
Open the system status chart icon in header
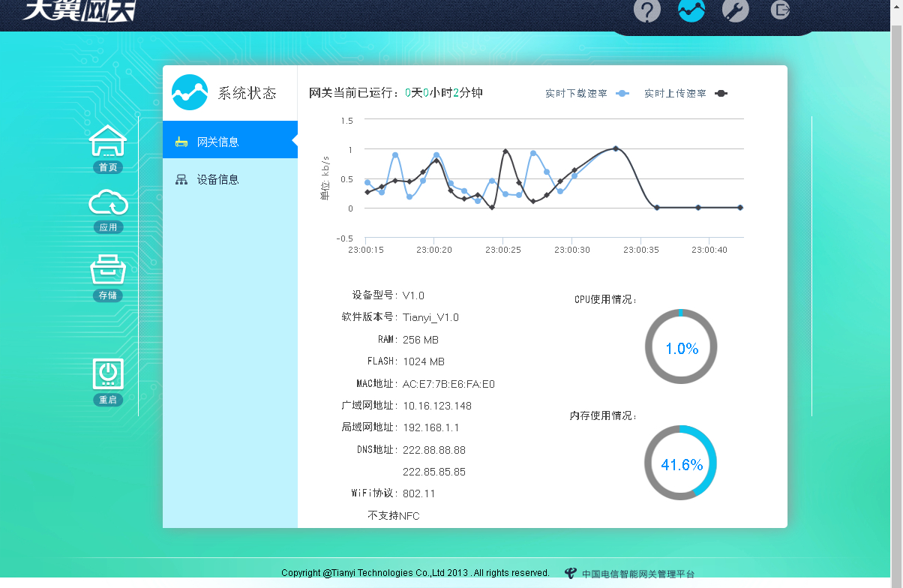coord(691,10)
